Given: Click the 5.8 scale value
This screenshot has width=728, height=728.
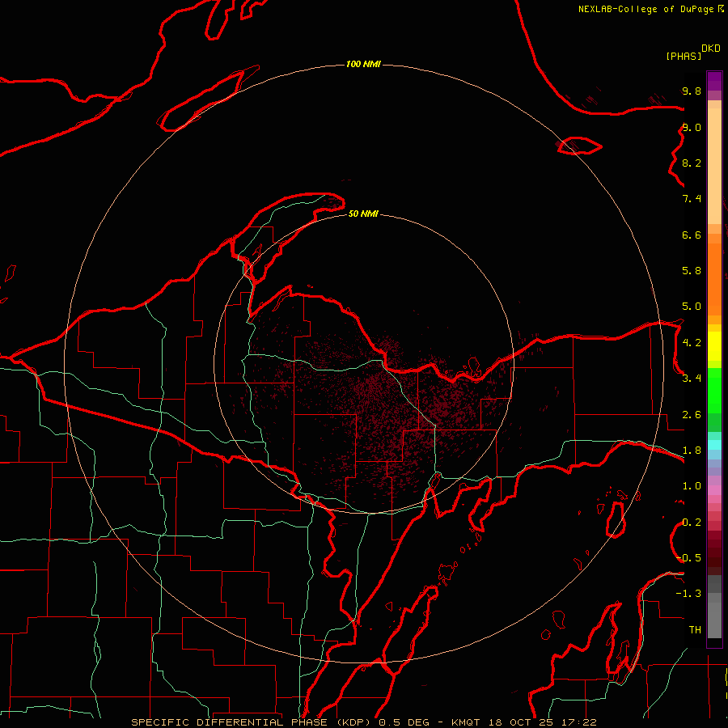Looking at the screenshot, I should (692, 271).
